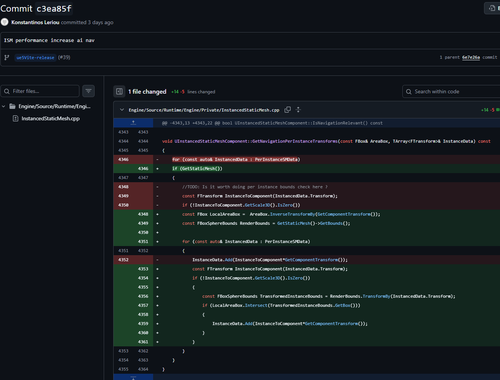
Task: Toggle the file tree side panel
Action: (119, 91)
